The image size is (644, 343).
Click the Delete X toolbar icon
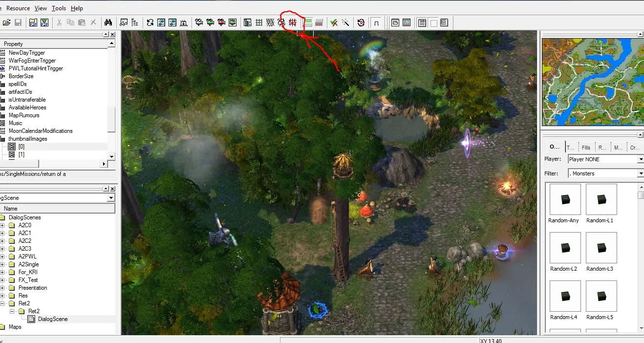tap(93, 22)
